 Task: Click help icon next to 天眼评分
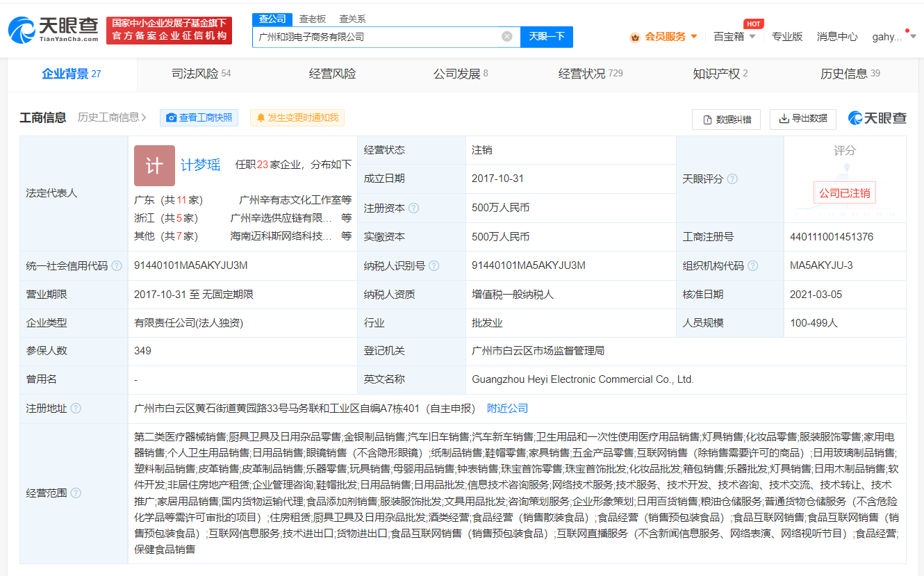(732, 179)
